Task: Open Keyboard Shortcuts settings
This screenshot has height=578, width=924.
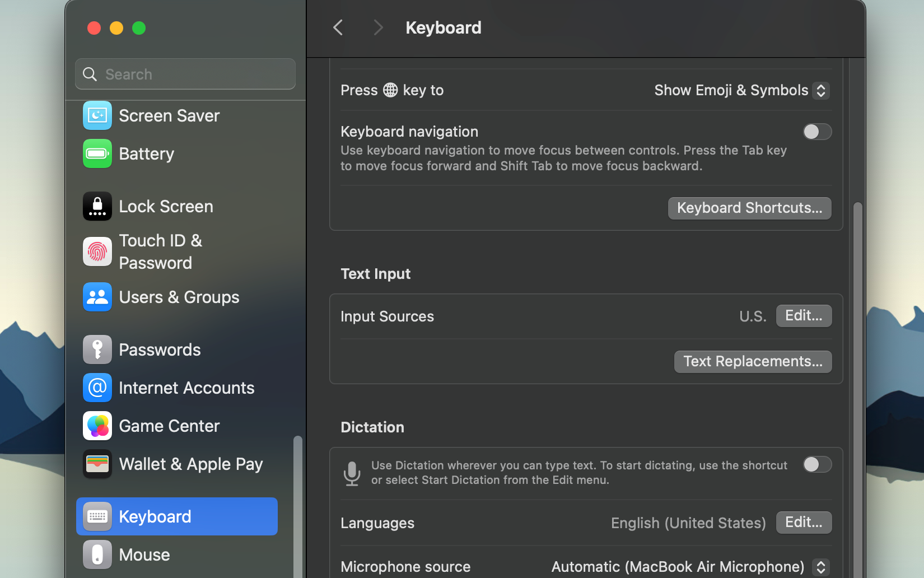Action: coord(749,208)
